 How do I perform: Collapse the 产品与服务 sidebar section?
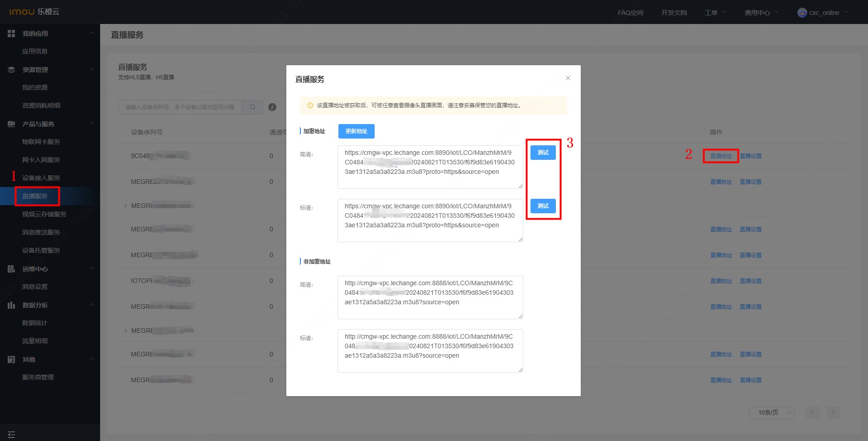tap(92, 124)
